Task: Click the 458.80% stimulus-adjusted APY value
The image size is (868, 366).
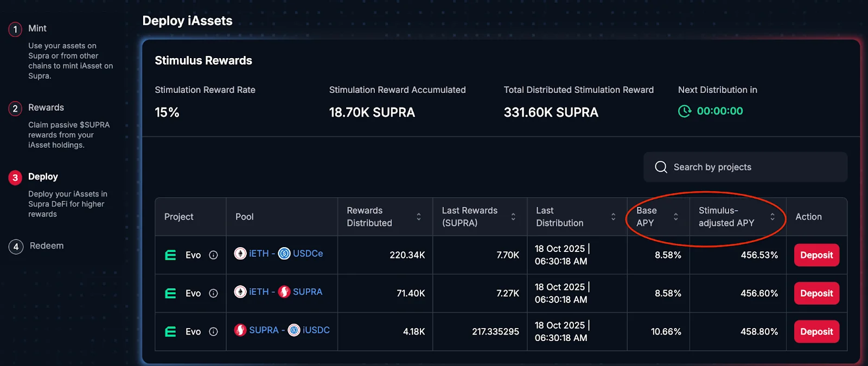Action: (x=759, y=332)
